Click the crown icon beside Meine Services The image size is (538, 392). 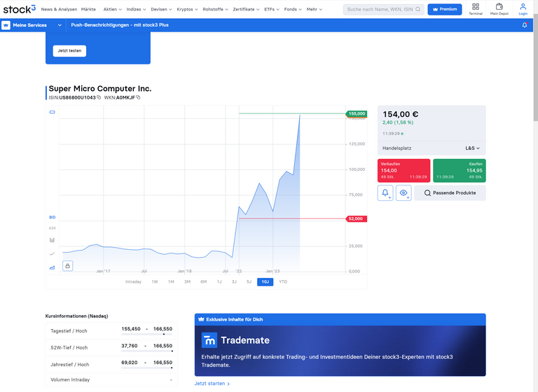coord(6,25)
